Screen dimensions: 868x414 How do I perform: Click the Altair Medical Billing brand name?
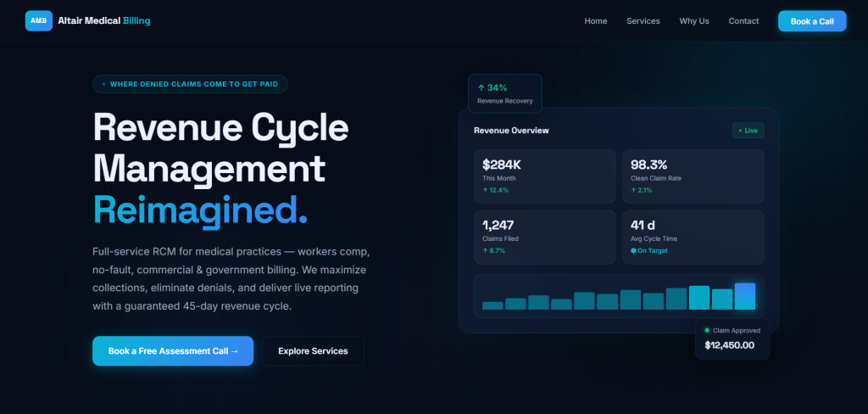pyautogui.click(x=104, y=21)
